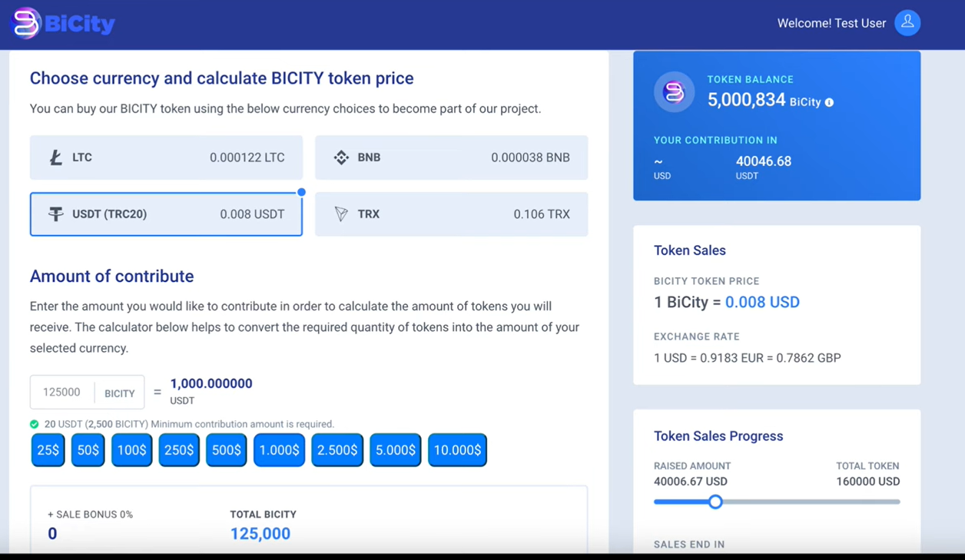Click the 500$ quick amount button
Viewport: 965px width, 560px height.
[x=227, y=450]
